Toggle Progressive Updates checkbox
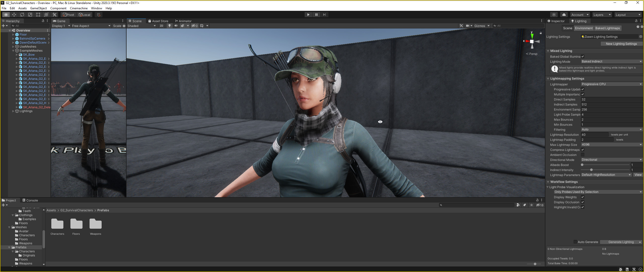Screen dimensions: 644x272 [x=583, y=89]
